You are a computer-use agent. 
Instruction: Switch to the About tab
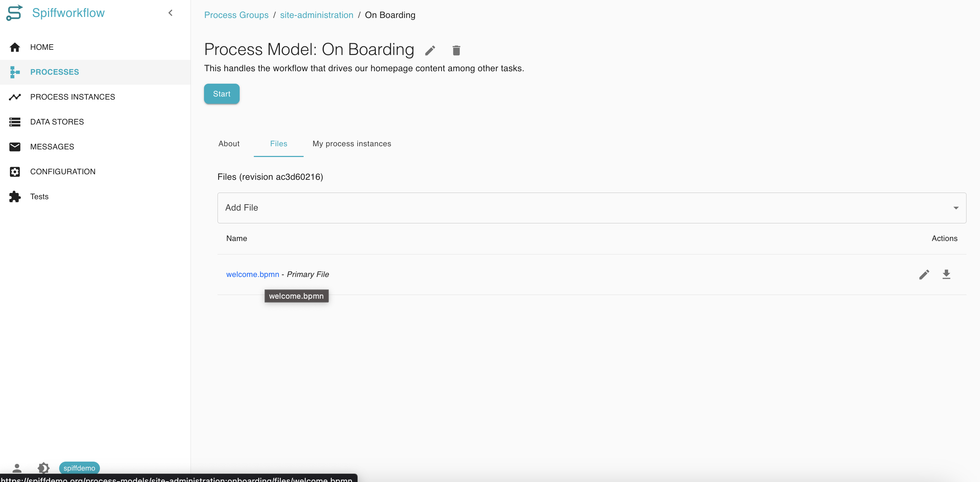229,144
